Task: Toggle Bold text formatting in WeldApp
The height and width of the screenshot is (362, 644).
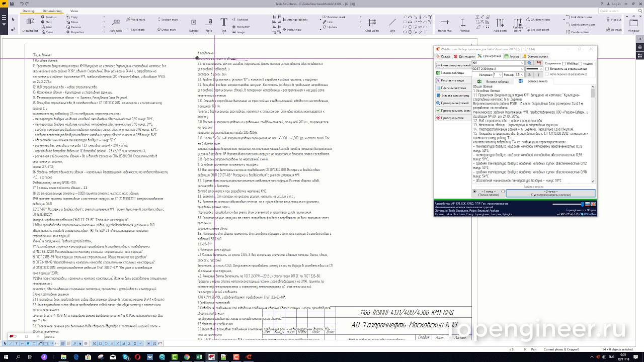Action: pos(529,75)
